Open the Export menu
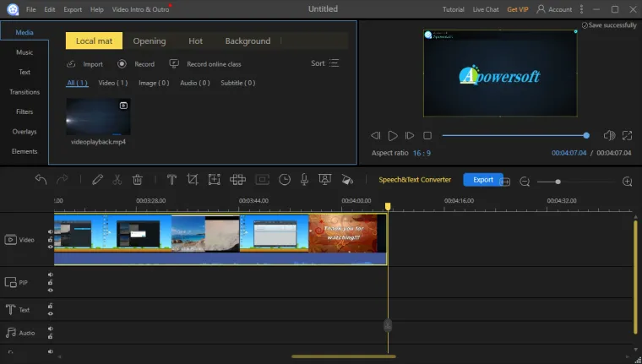642x364 pixels. click(x=73, y=9)
